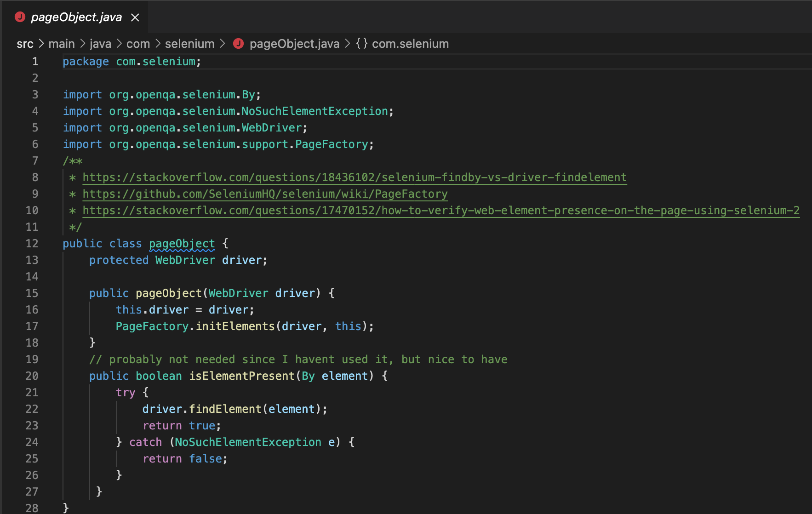
Task: Click the Java file icon in the breadcrumb
Action: [238, 44]
